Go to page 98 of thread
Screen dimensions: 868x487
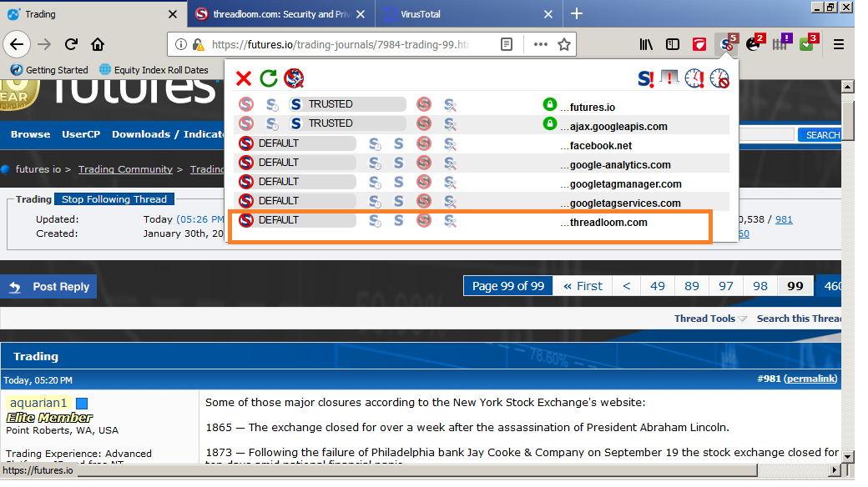(760, 286)
